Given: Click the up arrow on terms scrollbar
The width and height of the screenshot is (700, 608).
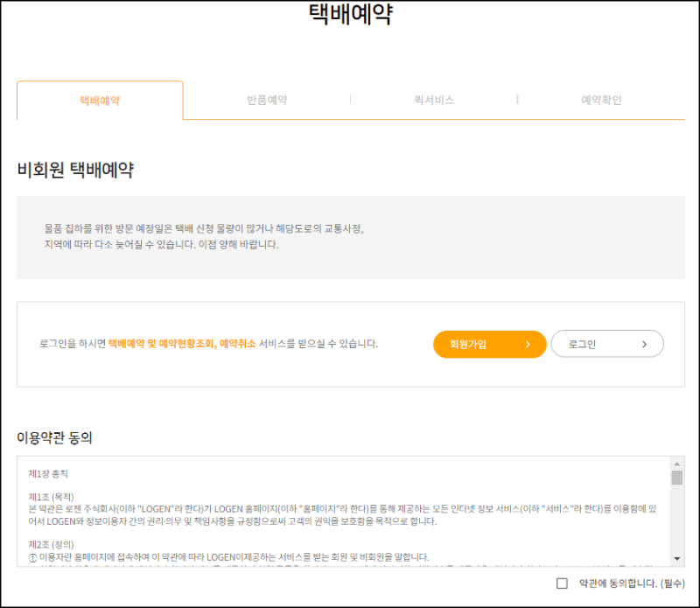Looking at the screenshot, I should pyautogui.click(x=677, y=464).
